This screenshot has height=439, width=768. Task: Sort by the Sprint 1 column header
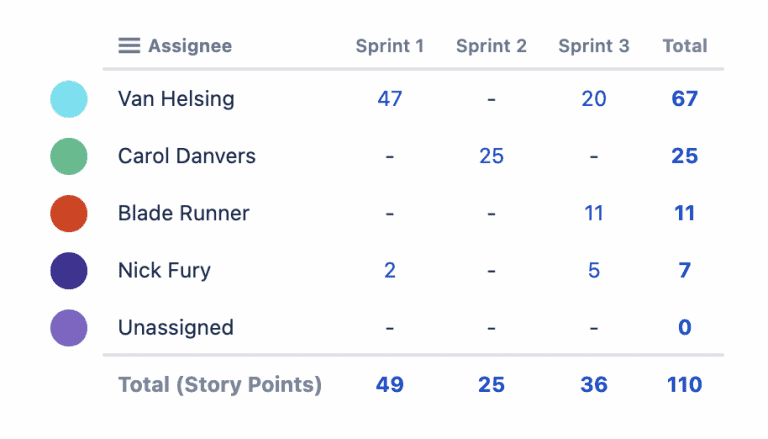390,46
